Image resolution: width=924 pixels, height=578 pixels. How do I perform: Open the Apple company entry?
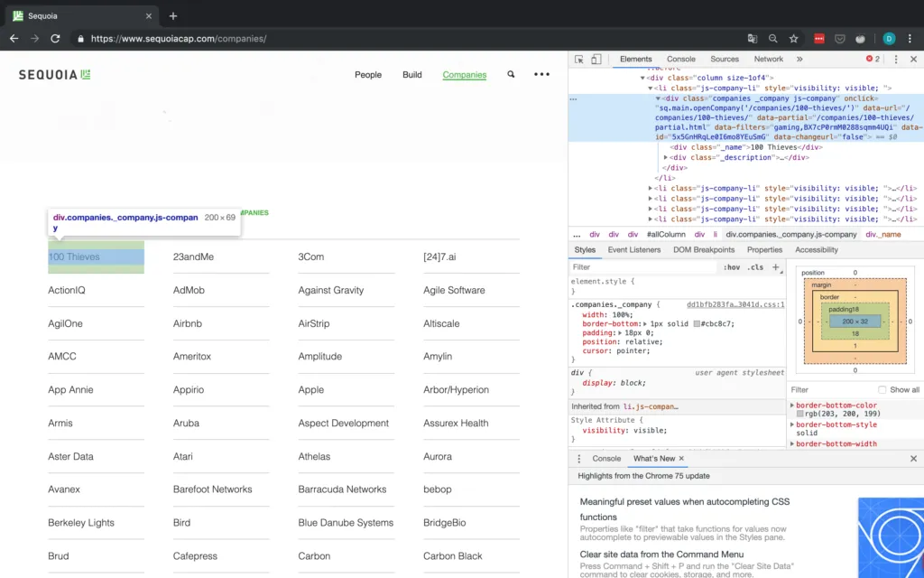(310, 390)
